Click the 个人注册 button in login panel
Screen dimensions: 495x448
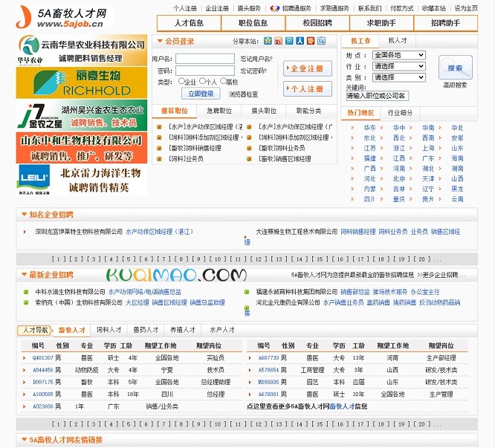pos(308,89)
